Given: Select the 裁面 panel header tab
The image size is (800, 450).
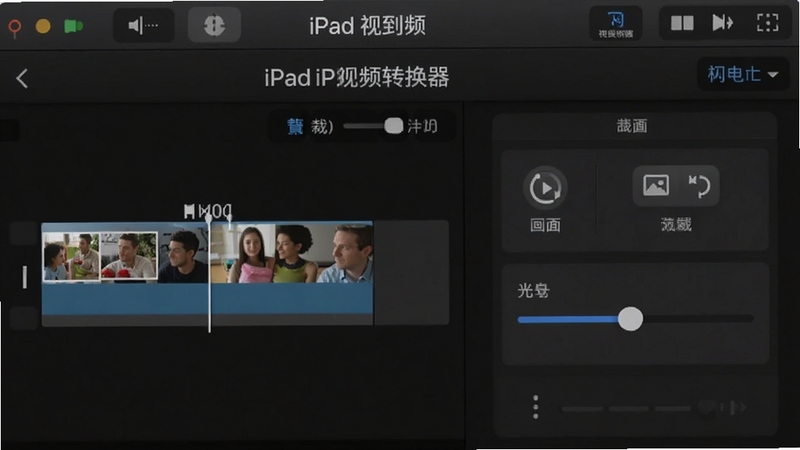Looking at the screenshot, I should tap(632, 126).
